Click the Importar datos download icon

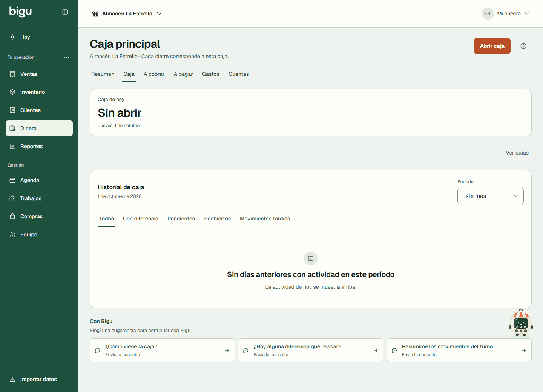coord(12,379)
